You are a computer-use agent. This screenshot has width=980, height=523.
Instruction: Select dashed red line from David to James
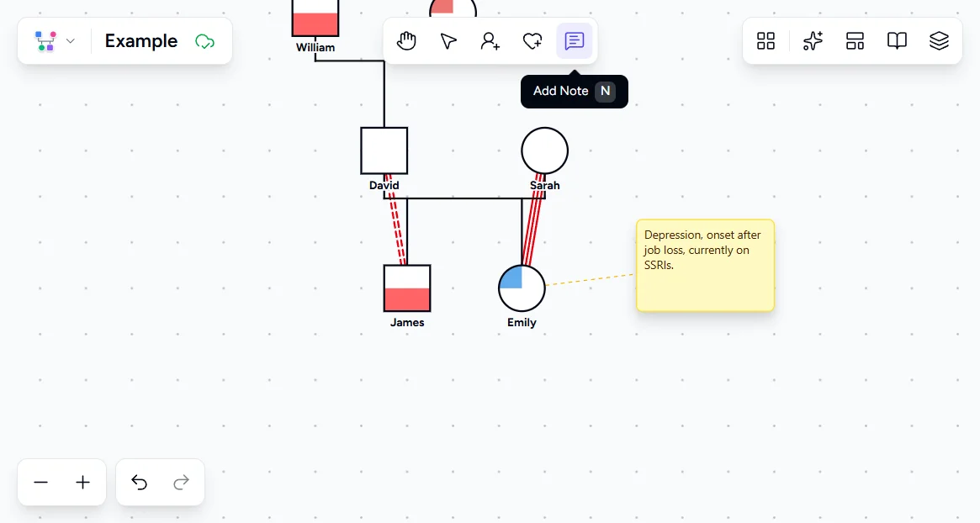click(x=395, y=220)
